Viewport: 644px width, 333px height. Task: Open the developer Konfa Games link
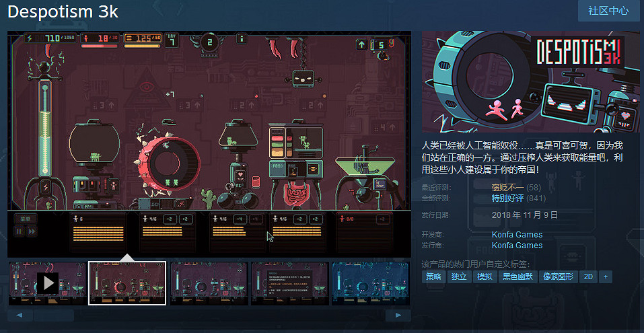[x=517, y=235]
